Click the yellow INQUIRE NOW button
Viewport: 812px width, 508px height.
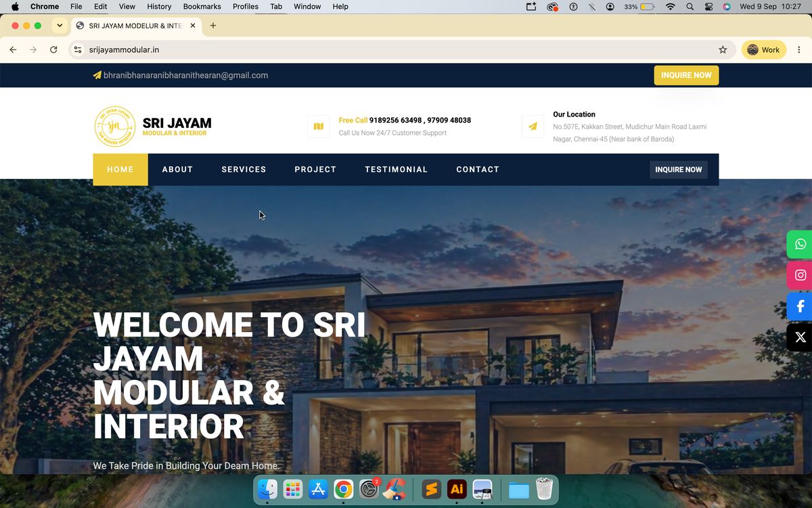[686, 75]
